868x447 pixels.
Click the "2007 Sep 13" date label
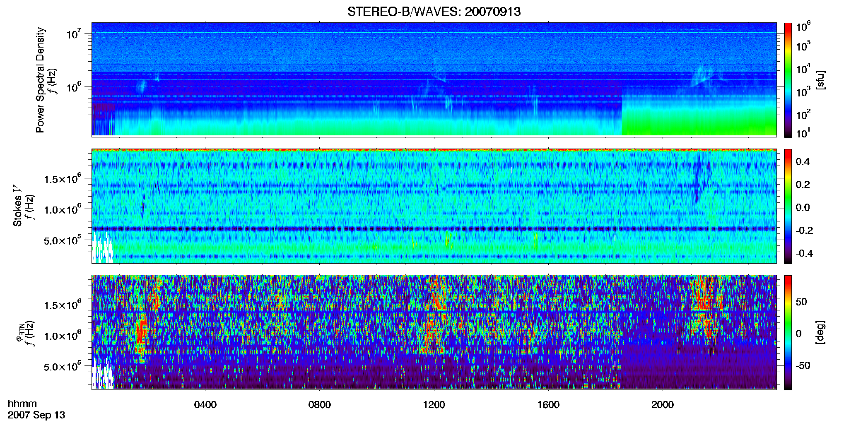[36, 415]
